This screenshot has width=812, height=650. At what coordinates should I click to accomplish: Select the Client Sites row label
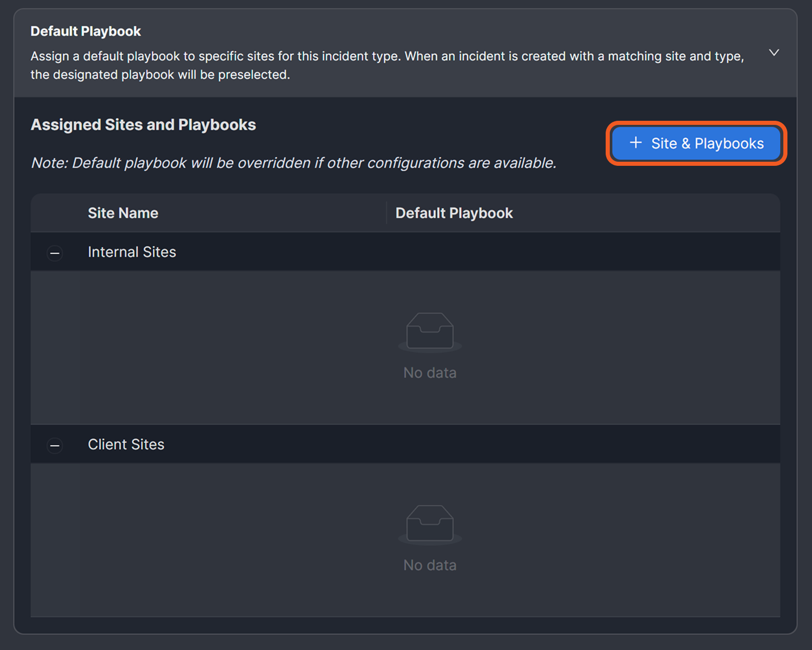(x=126, y=444)
